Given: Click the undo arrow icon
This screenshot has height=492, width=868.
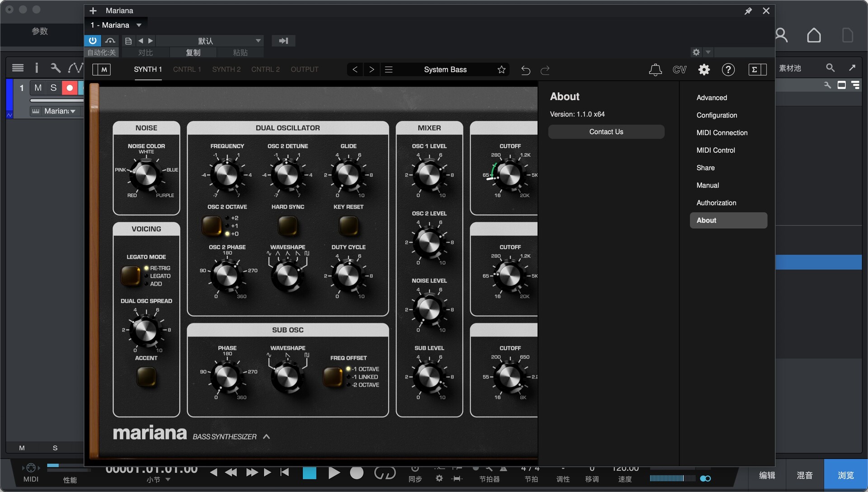Looking at the screenshot, I should tap(525, 70).
